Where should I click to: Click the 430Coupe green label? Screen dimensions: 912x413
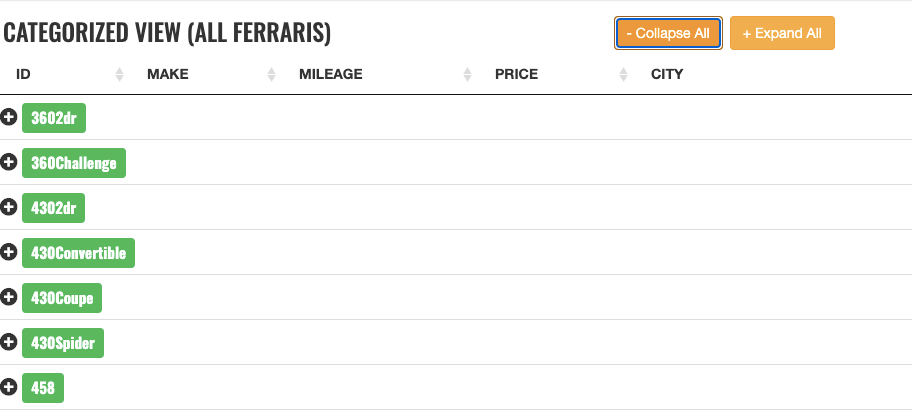[62, 298]
